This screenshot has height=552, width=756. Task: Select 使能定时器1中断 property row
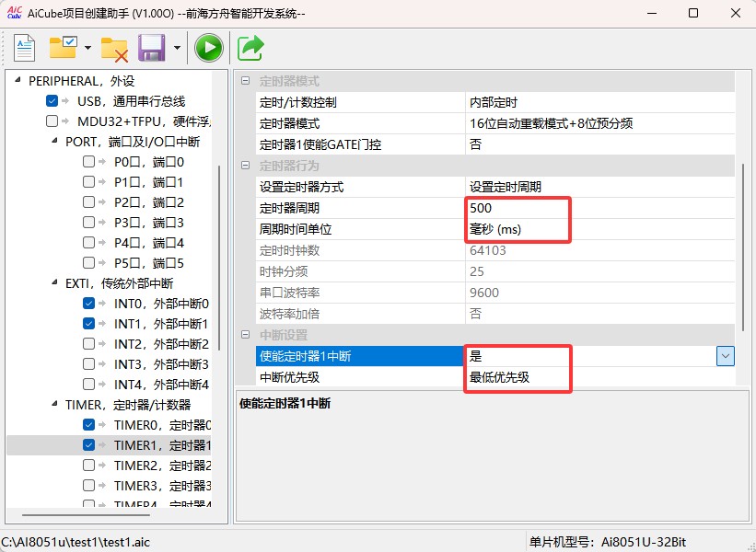495,356
